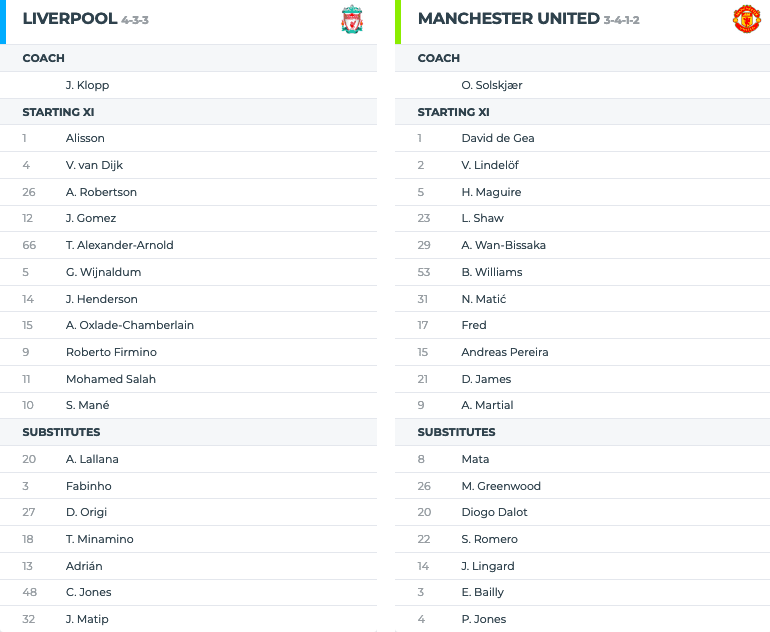
Task: Open the Liverpool team heading
Action: (70, 19)
